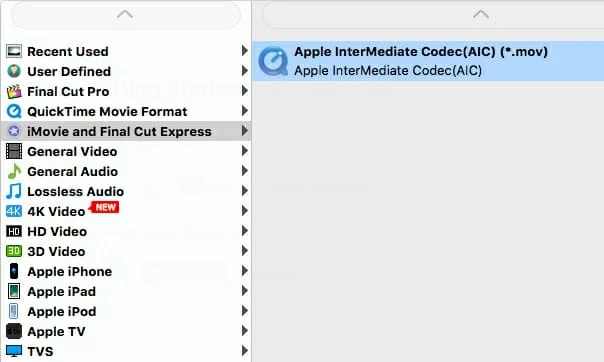The image size is (604, 362).
Task: Expand the Apple iPhone submenu arrow
Action: pos(244,271)
